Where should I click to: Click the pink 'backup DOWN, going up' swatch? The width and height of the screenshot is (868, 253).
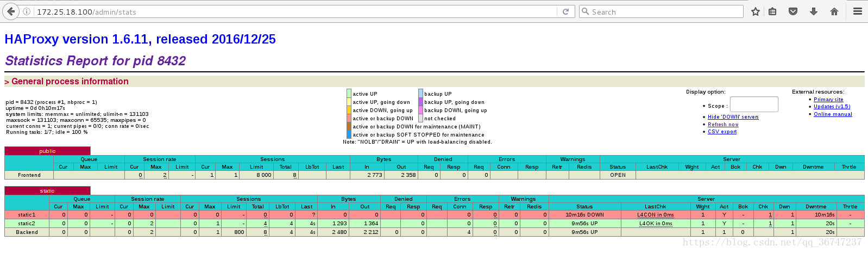tap(420, 110)
